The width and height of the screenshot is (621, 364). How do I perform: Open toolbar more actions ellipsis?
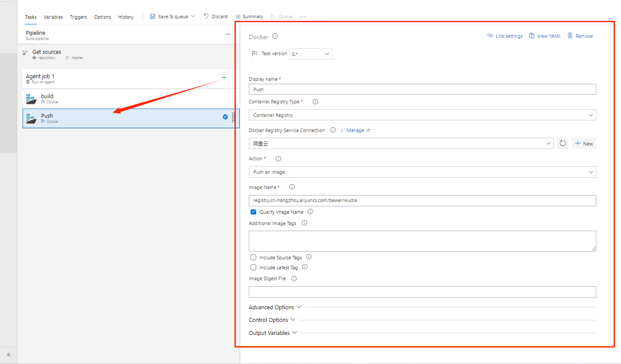(x=303, y=17)
